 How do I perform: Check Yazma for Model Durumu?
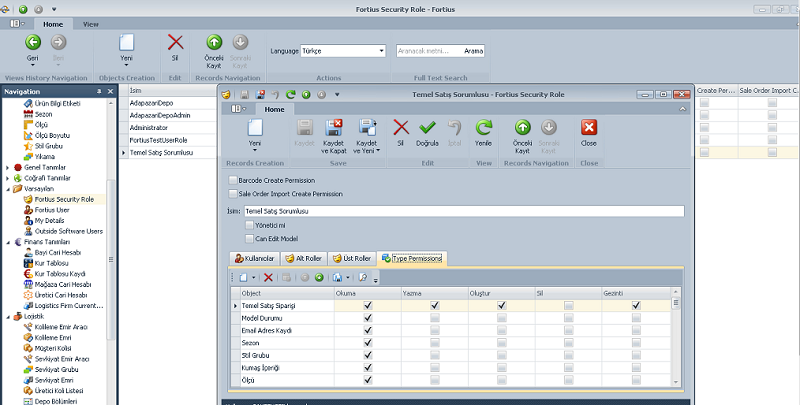(x=435, y=318)
